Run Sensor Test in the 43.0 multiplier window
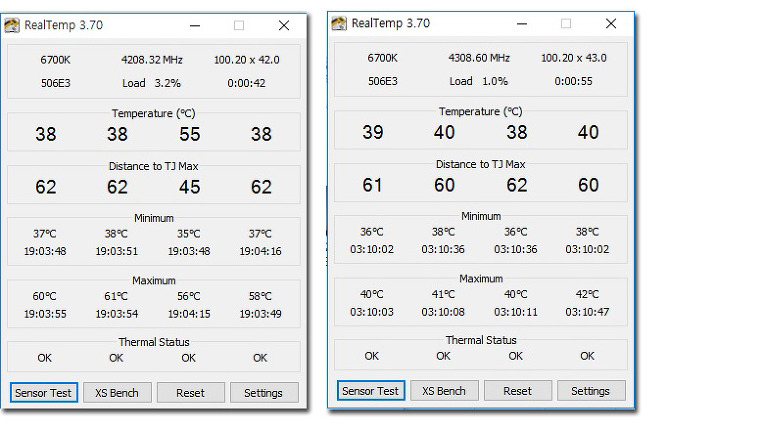 click(x=370, y=391)
